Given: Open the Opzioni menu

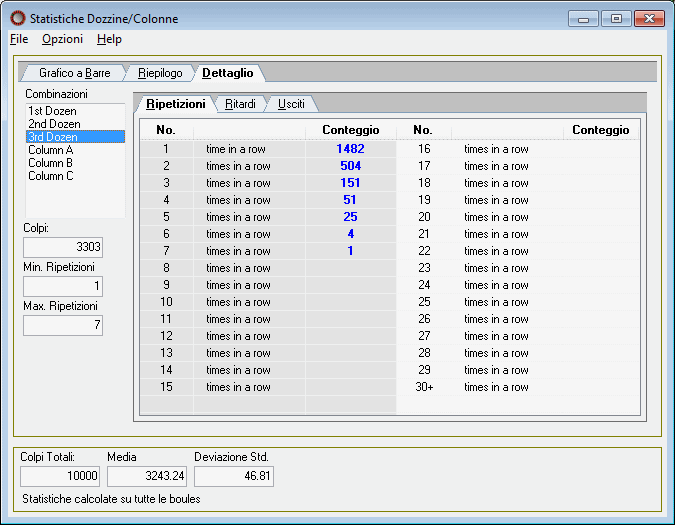Looking at the screenshot, I should point(60,39).
